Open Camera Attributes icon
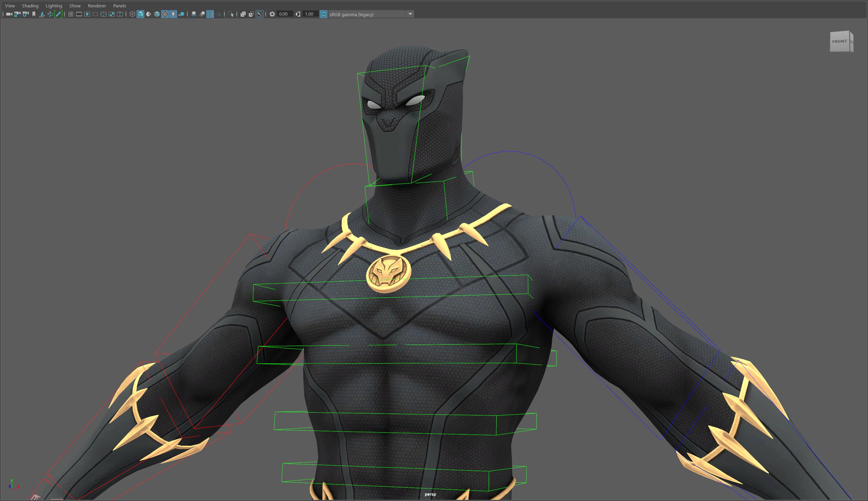This screenshot has width=868, height=501. point(25,14)
